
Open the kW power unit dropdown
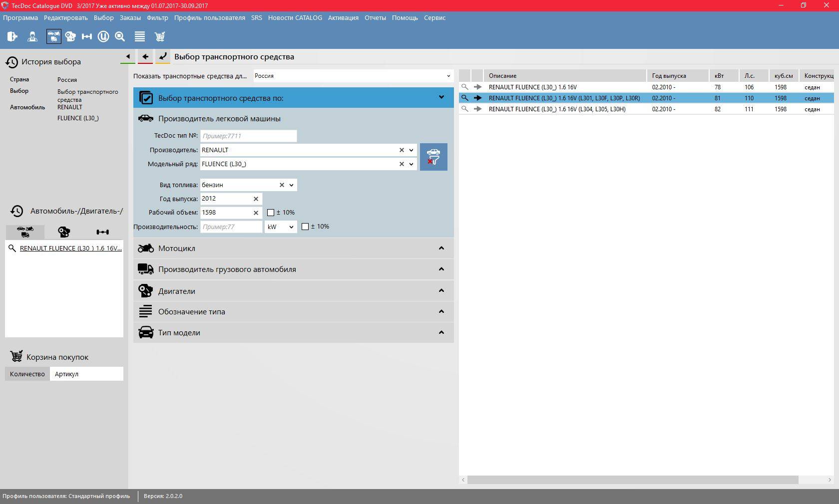(281, 227)
